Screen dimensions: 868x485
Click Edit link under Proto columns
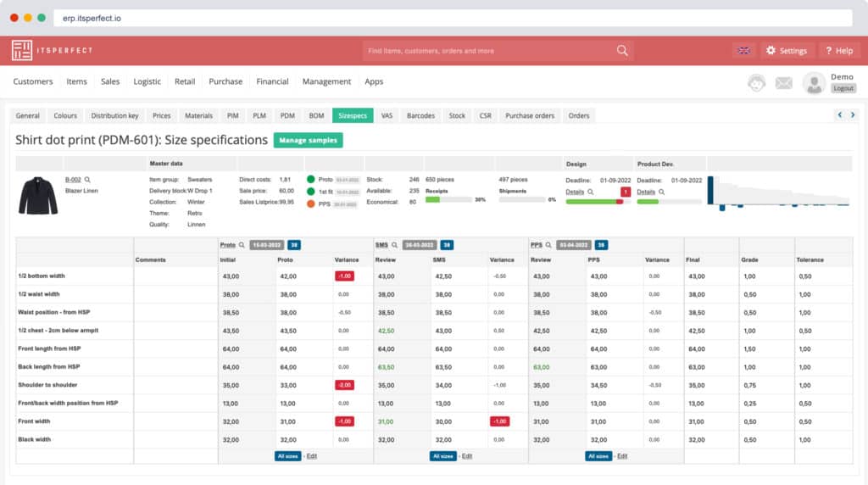(x=312, y=456)
